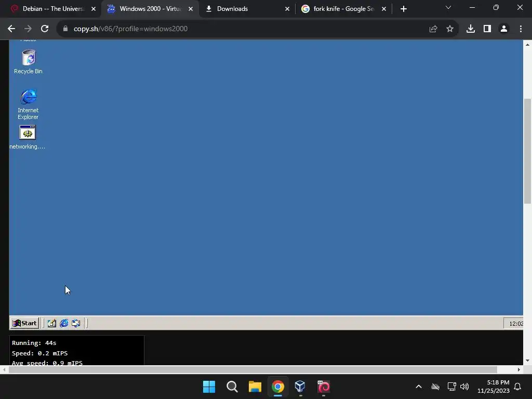Go back to previous page
This screenshot has width=532, height=399.
[11, 29]
